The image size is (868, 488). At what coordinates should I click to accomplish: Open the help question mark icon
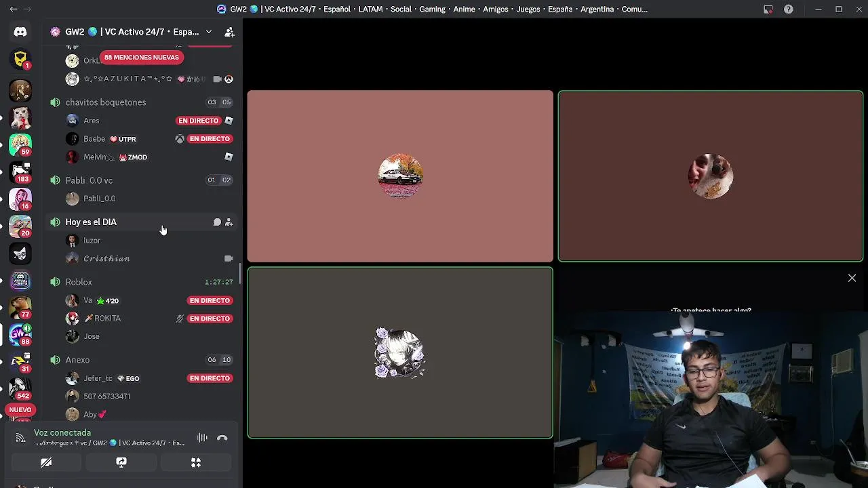[x=789, y=9]
